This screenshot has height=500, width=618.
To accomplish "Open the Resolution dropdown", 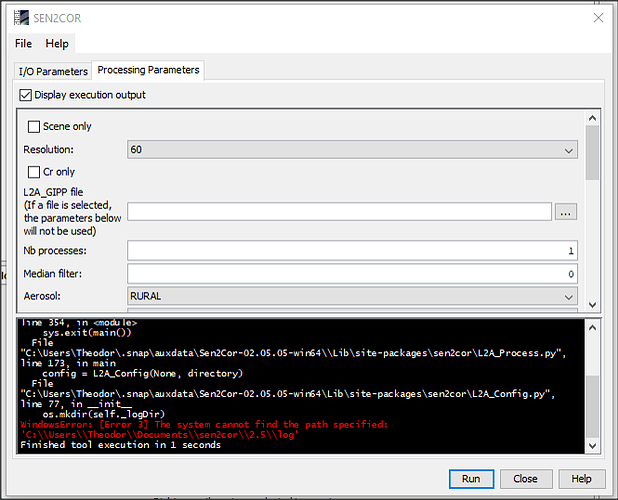I will 352,150.
